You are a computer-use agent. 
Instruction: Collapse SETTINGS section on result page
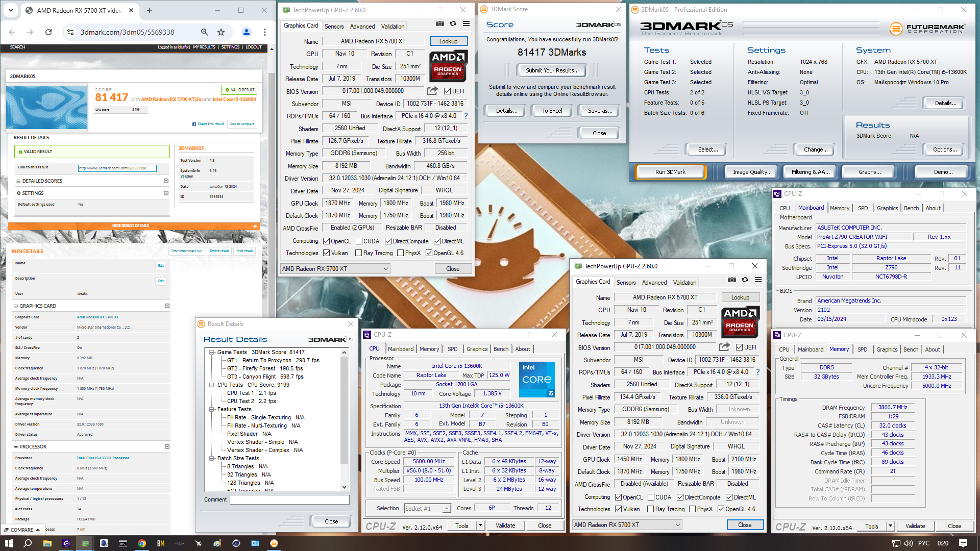pos(166,193)
